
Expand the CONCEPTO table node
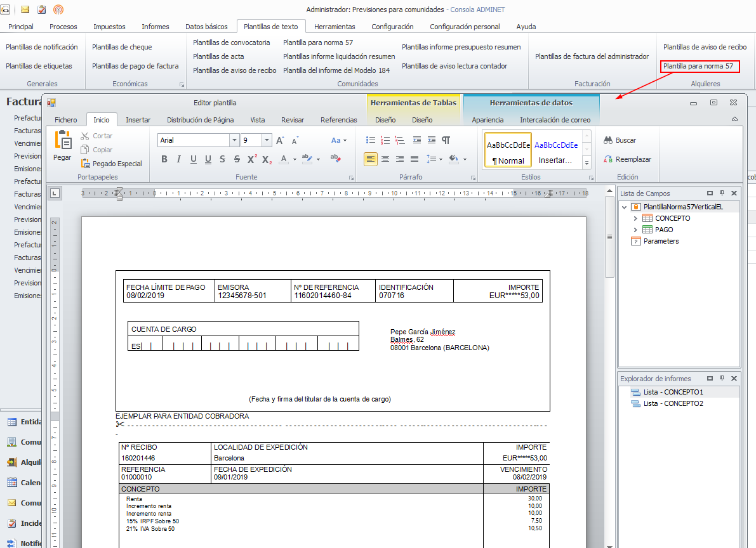tap(635, 218)
